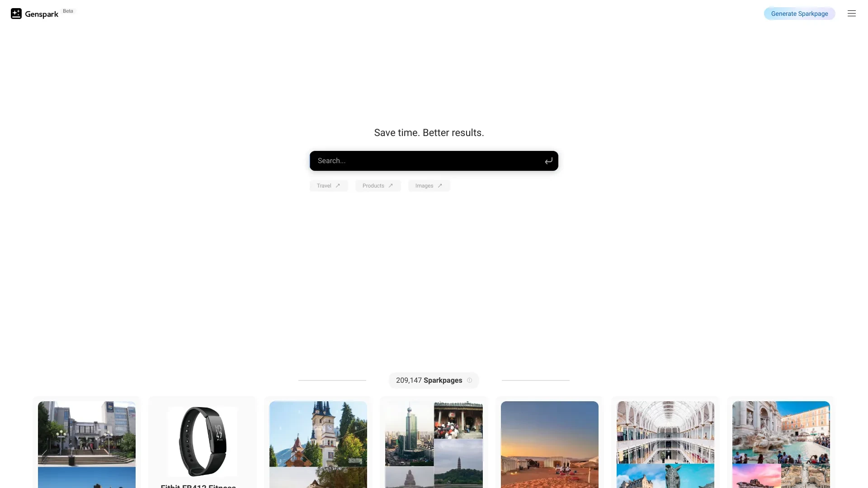The width and height of the screenshot is (868, 488).
Task: Click the Products quick filter tag
Action: pyautogui.click(x=378, y=185)
